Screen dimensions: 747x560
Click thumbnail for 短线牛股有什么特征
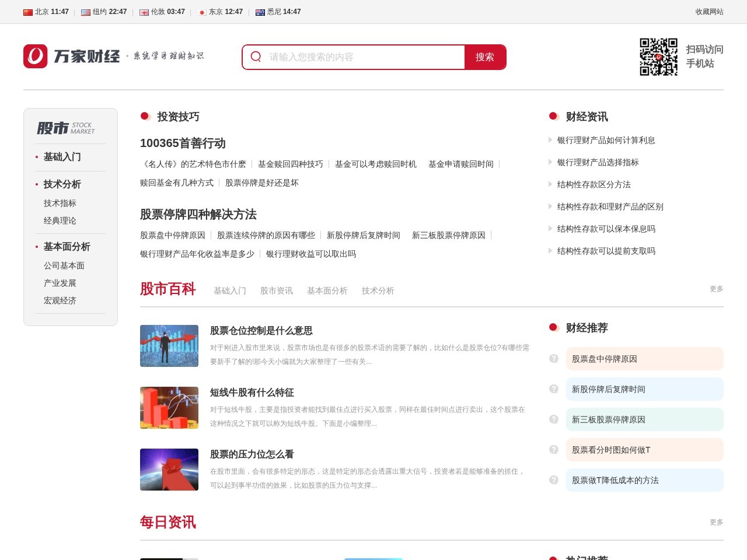169,408
